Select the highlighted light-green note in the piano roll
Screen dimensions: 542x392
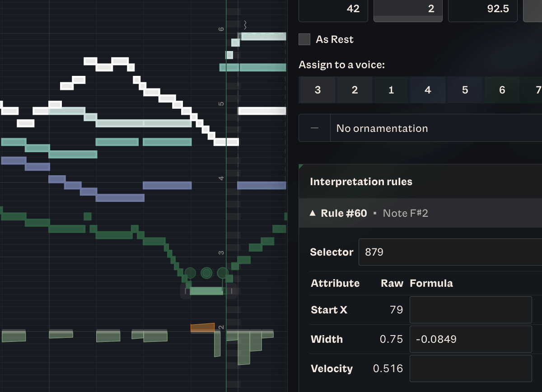coord(206,291)
